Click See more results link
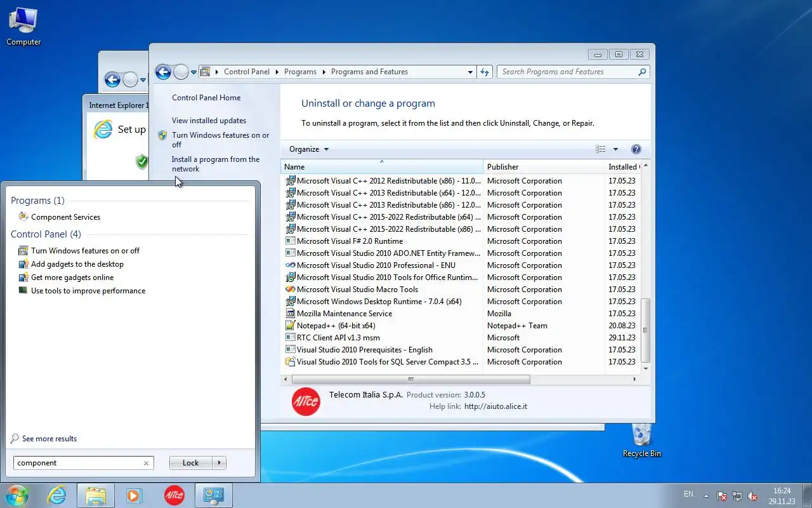The image size is (812, 508). [x=49, y=439]
